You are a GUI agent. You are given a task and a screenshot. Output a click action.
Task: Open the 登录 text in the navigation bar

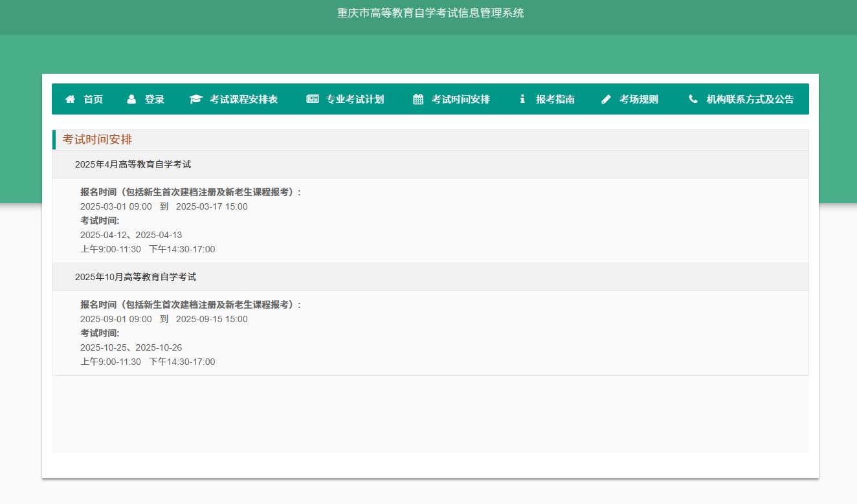pyautogui.click(x=155, y=99)
